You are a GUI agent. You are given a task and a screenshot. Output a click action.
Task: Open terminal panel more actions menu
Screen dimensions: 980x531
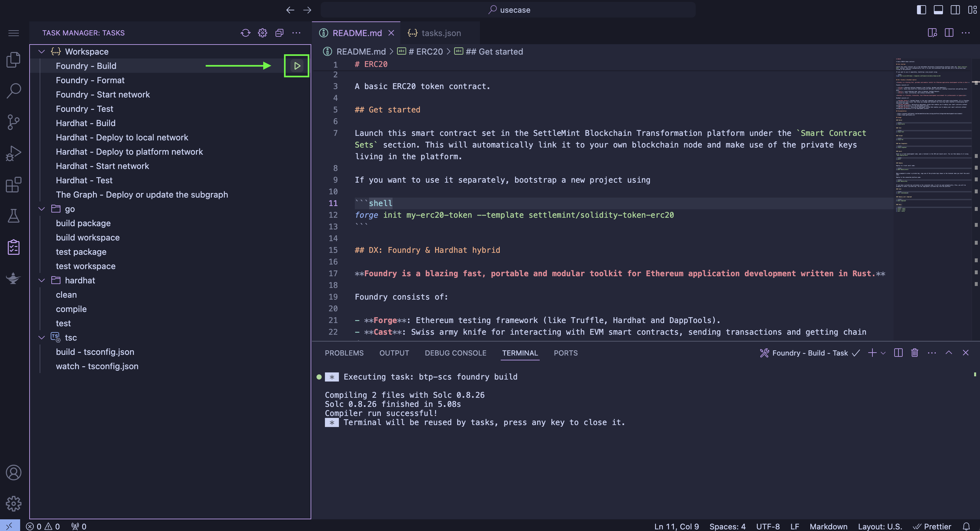point(932,353)
